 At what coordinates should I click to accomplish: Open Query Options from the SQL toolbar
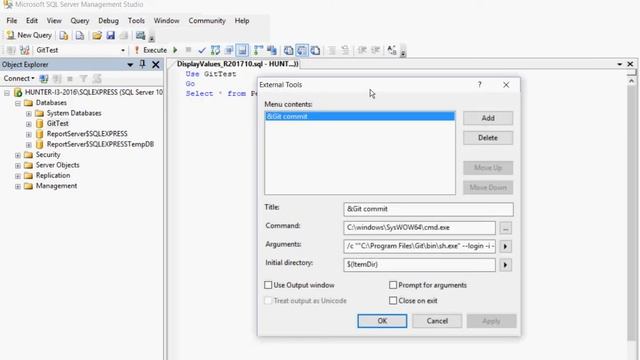[x=229, y=50]
